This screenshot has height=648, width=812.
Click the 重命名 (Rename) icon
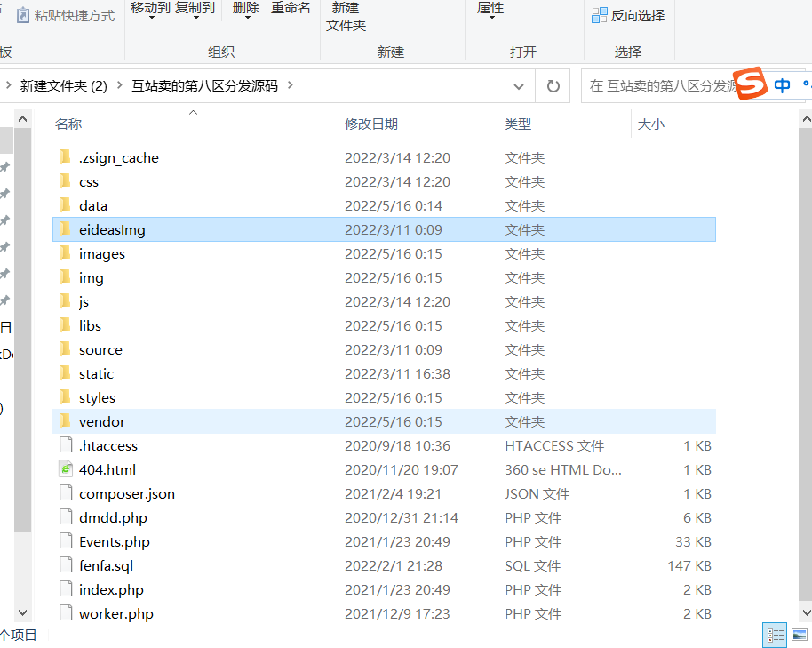coord(290,8)
